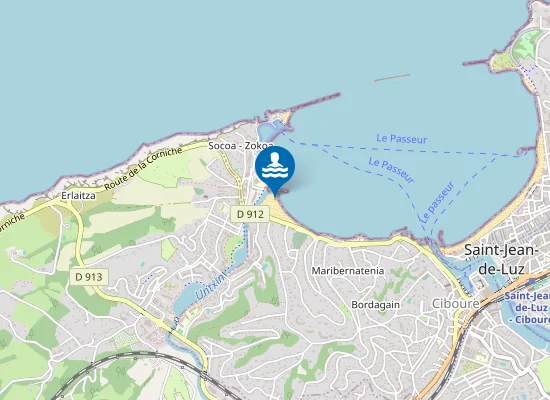The image size is (550, 400).
Task: Click the middle Le Passeur ferry route label
Action: click(x=391, y=170)
